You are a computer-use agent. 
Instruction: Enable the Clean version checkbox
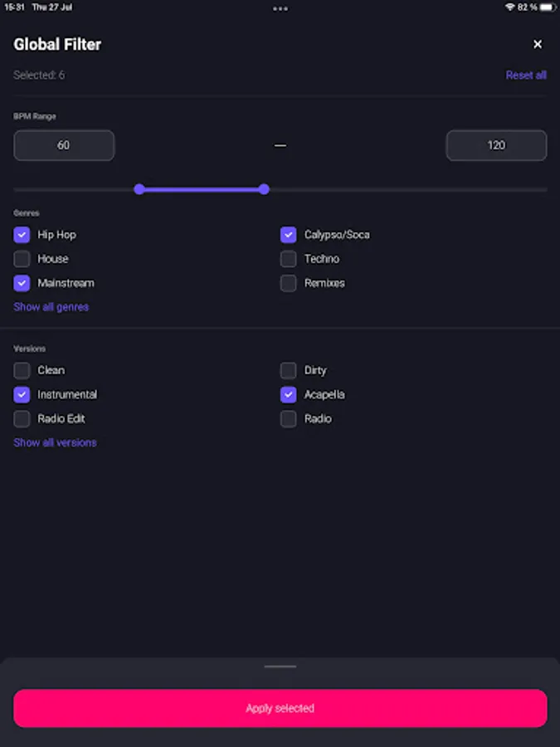pos(22,370)
